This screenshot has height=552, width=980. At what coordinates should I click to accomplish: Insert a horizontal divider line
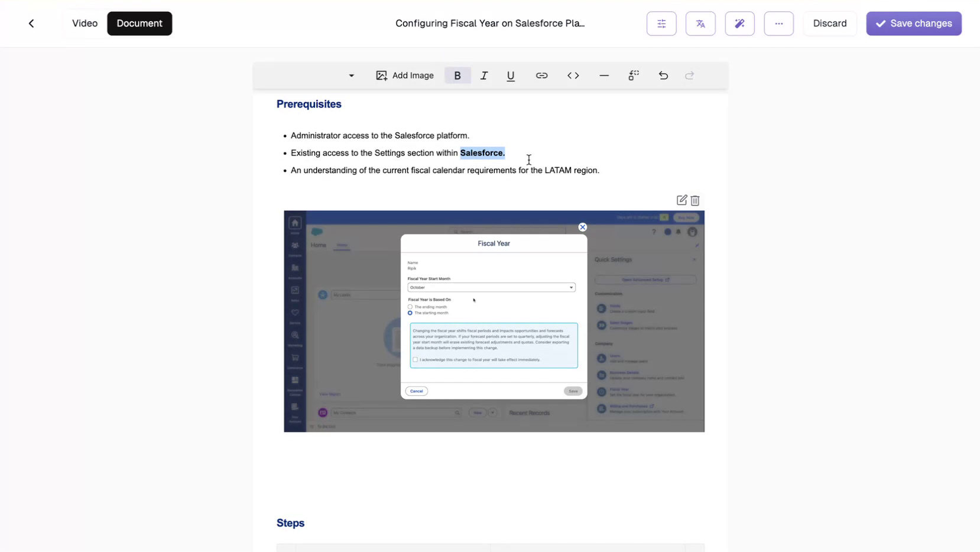point(603,75)
